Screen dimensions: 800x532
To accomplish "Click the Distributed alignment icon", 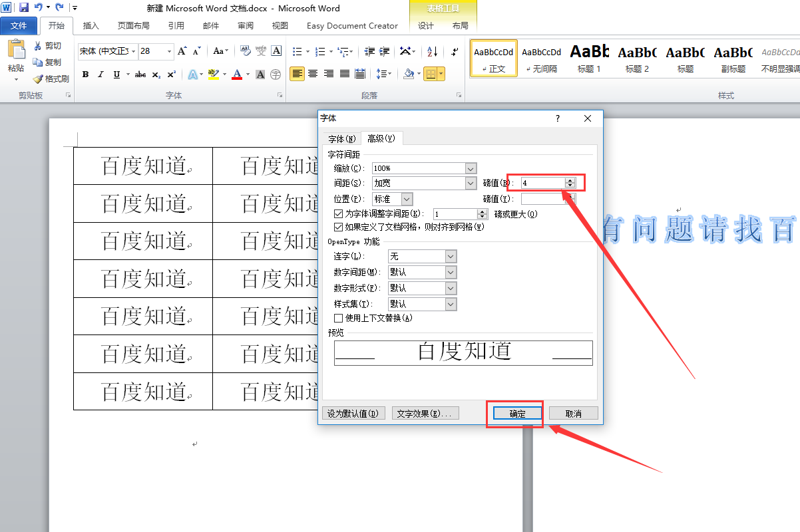I will coord(360,74).
